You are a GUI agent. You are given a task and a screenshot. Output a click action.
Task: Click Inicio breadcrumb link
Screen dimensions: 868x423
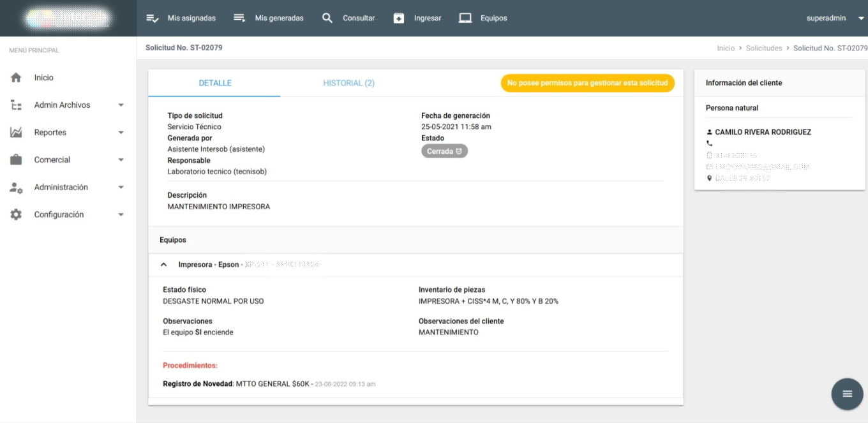tap(726, 48)
